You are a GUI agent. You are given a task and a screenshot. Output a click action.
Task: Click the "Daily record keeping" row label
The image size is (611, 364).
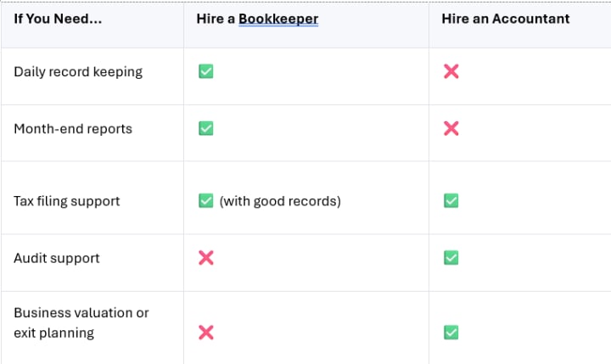tap(78, 71)
